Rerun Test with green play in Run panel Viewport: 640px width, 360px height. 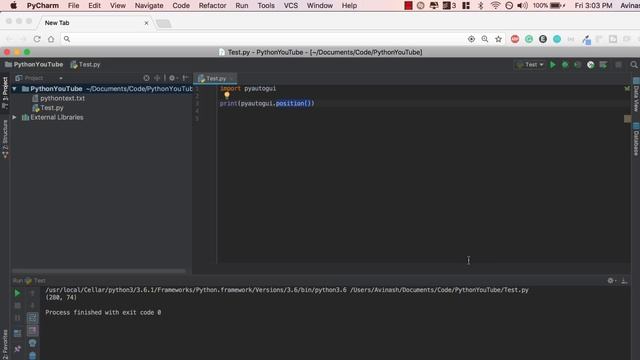[17, 293]
